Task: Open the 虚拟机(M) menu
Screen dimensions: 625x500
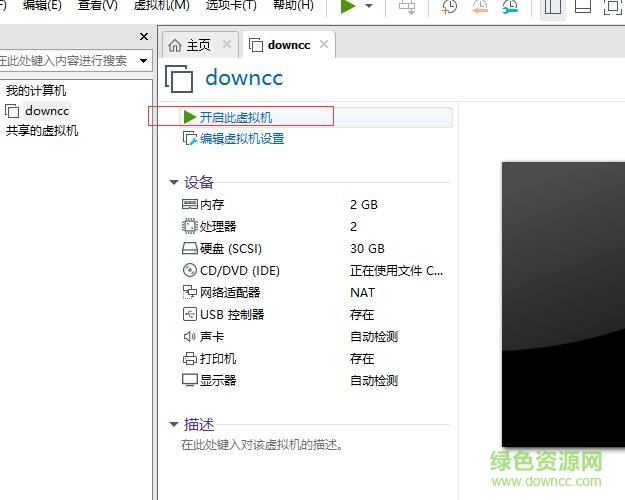Action: click(x=161, y=6)
